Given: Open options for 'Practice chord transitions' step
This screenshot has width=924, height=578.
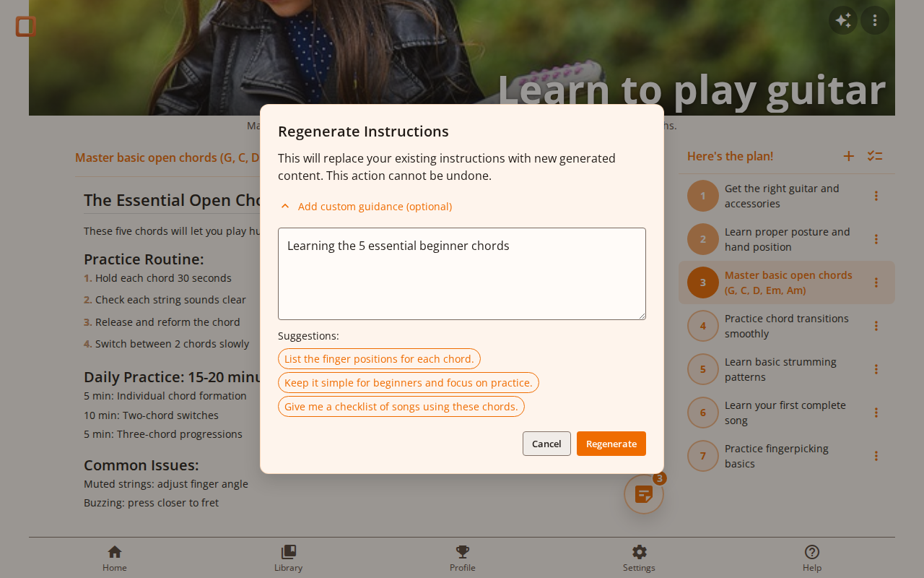Looking at the screenshot, I should click(x=876, y=326).
